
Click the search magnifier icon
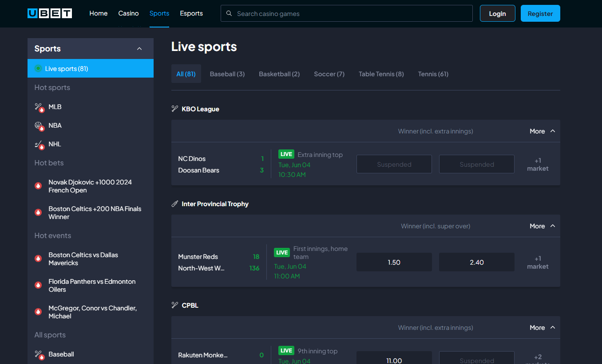click(x=229, y=13)
